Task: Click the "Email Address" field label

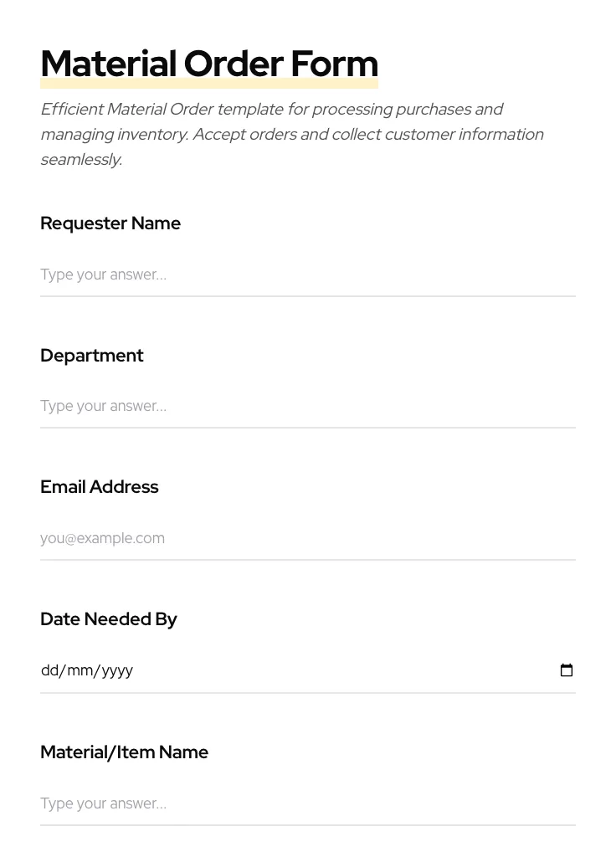Action: tap(100, 487)
